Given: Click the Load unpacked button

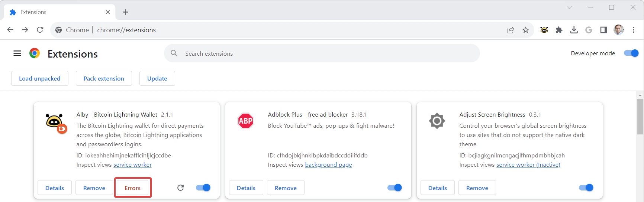Looking at the screenshot, I should click(x=40, y=78).
